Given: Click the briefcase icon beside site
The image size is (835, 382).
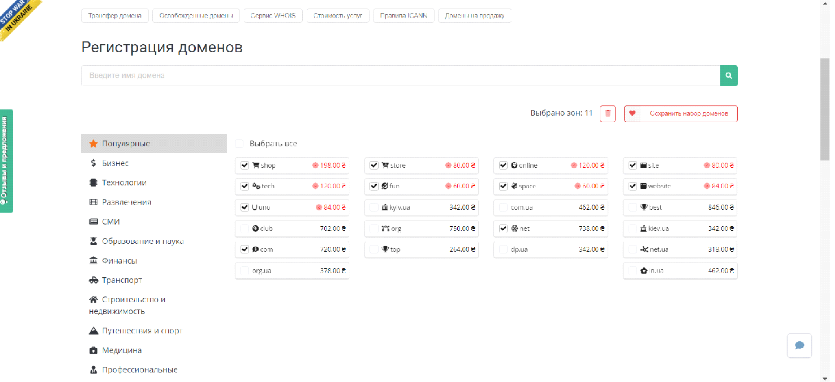Looking at the screenshot, I should click(643, 166).
